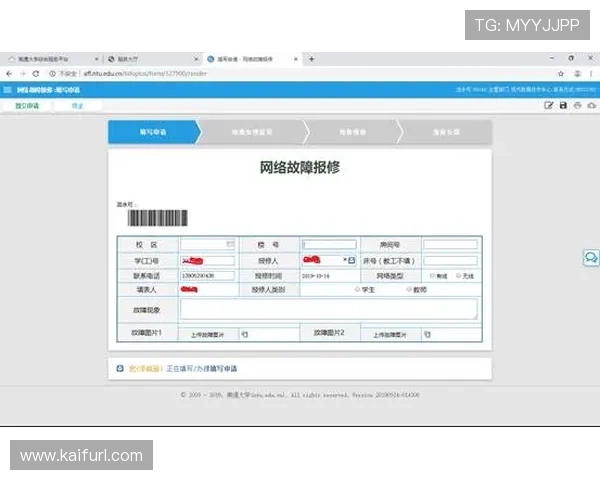Viewport: 600px width, 480px height.
Task: Click 上传故障图片 for 故障图片1
Action: point(207,335)
